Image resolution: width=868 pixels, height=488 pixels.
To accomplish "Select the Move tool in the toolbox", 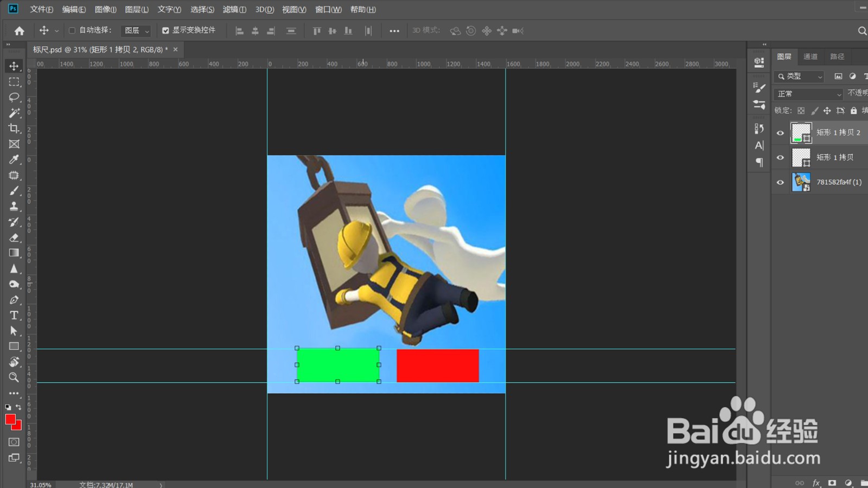I will tap(14, 66).
